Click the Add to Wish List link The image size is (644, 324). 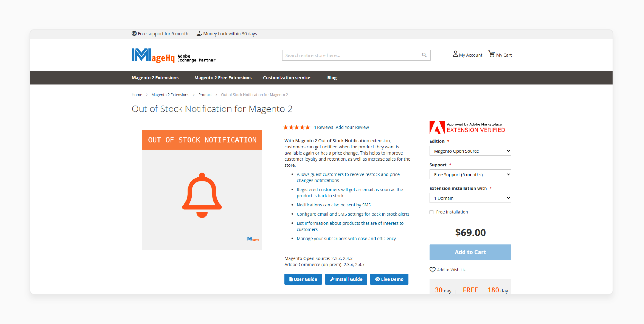coord(452,270)
